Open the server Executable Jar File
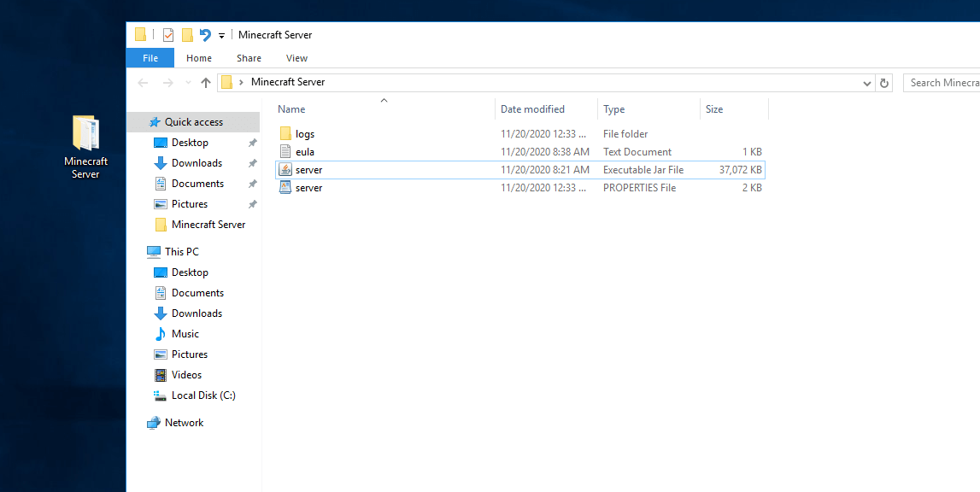Viewport: 980px width, 492px height. [310, 169]
